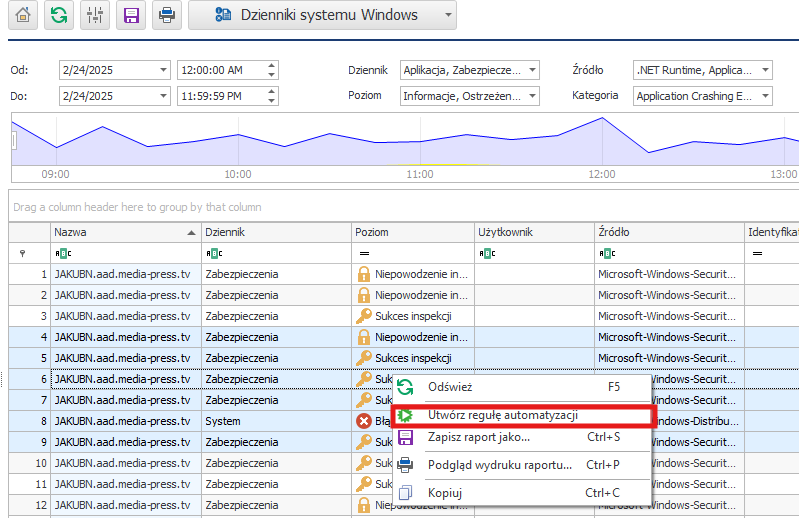Click the purple save toolbar icon
Screen dimensions: 799x518
(131, 15)
